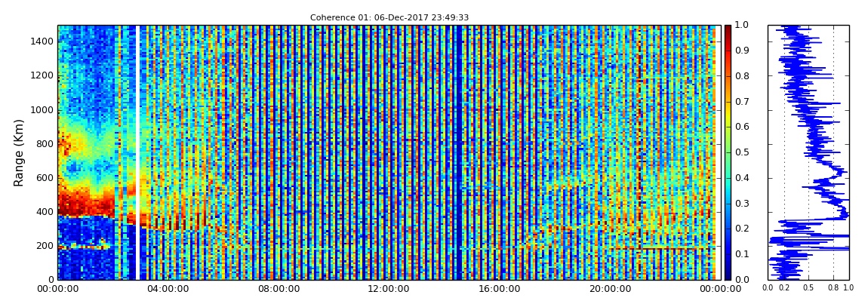This screenshot has height=307, width=868.
Task: Click the 0.8 colorbar tick label
Action: tap(741, 76)
